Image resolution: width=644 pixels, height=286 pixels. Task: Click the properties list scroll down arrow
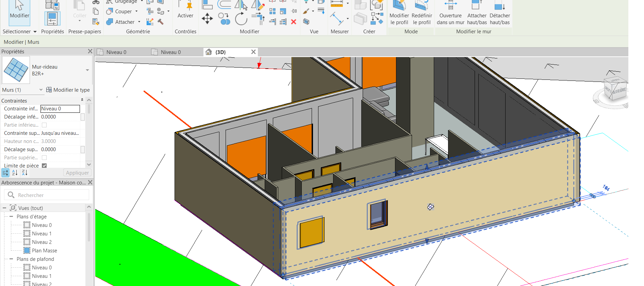point(89,164)
